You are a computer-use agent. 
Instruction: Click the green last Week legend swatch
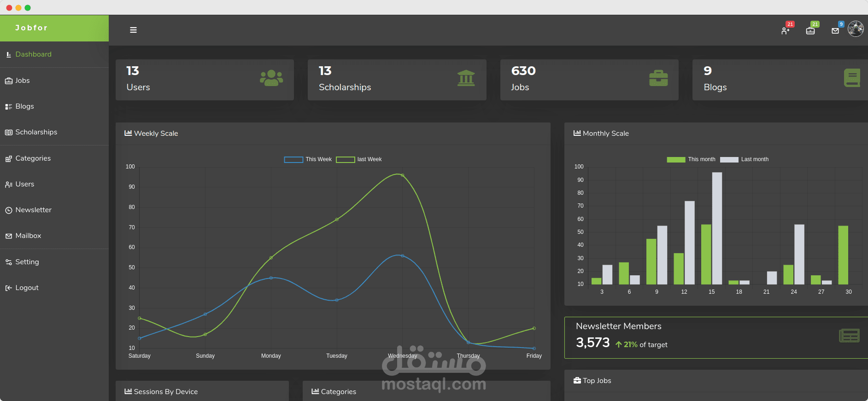pos(346,160)
